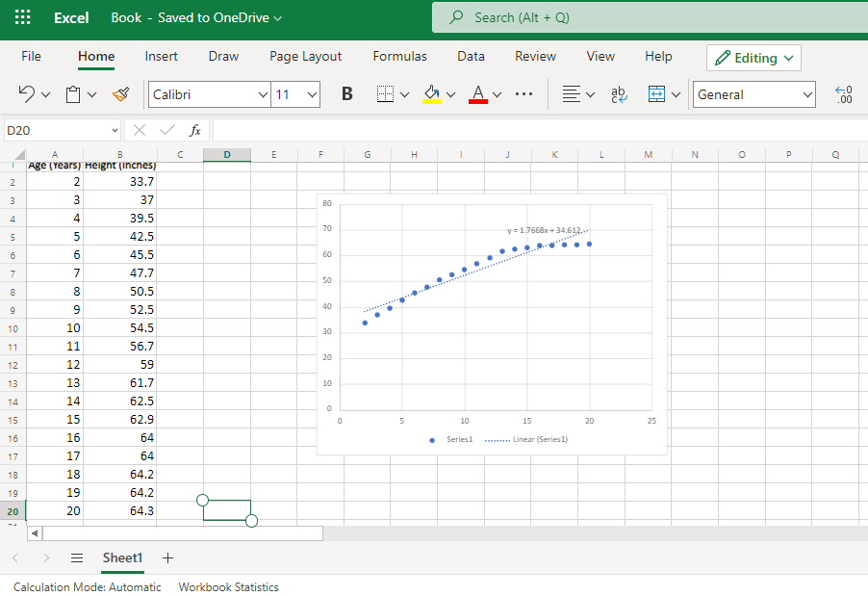Click the Add sheet plus button
Image resolution: width=868 pixels, height=596 pixels.
167,557
